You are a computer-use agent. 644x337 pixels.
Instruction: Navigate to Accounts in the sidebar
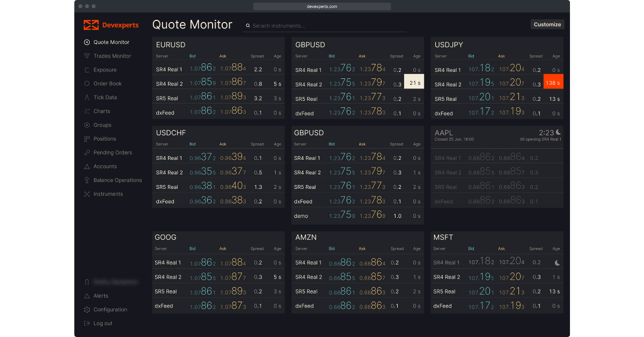point(105,166)
